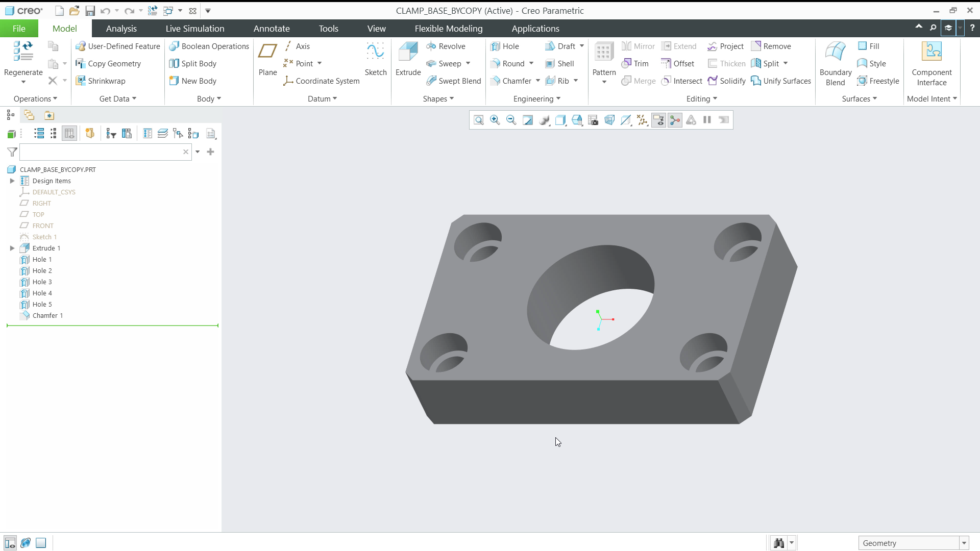Toggle the tree columns display button
The image size is (980, 551).
pos(69,134)
